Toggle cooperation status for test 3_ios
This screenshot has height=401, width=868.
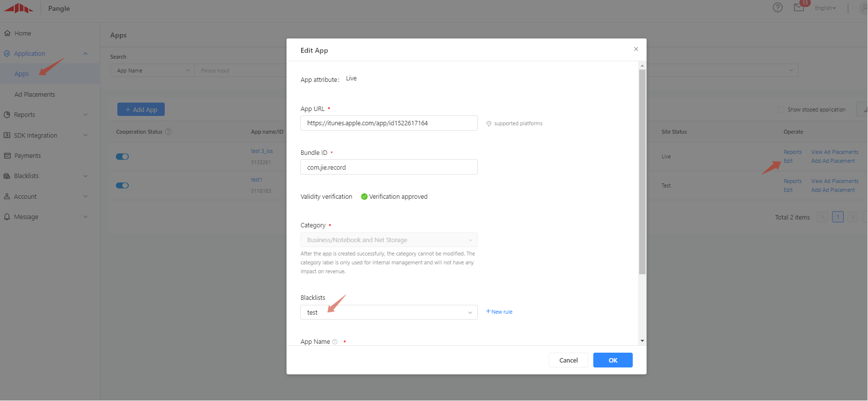122,157
